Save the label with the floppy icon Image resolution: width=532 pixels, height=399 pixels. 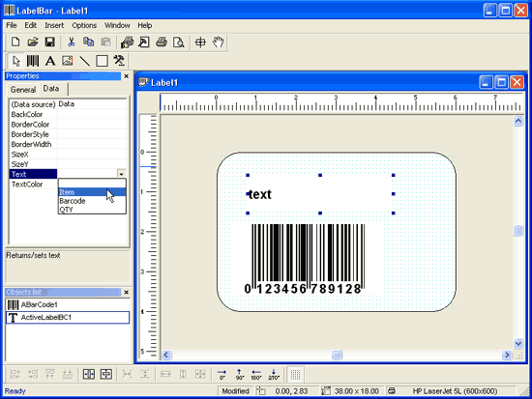coord(50,43)
